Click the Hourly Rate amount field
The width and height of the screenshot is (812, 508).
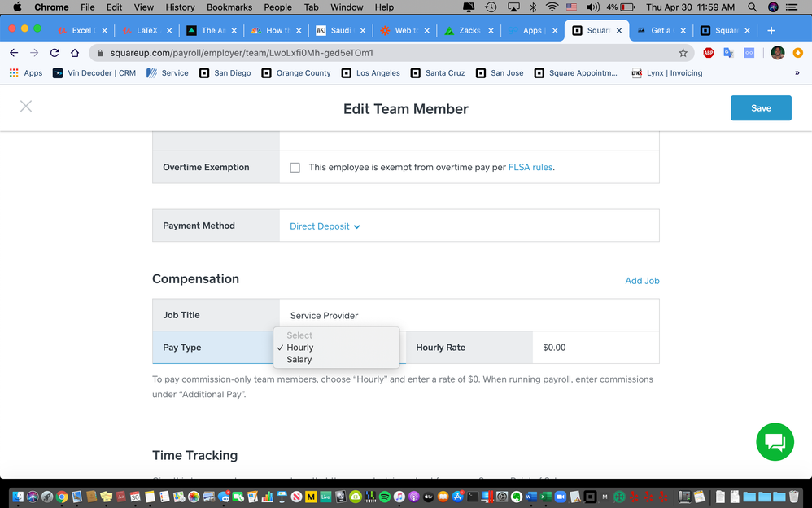point(594,348)
